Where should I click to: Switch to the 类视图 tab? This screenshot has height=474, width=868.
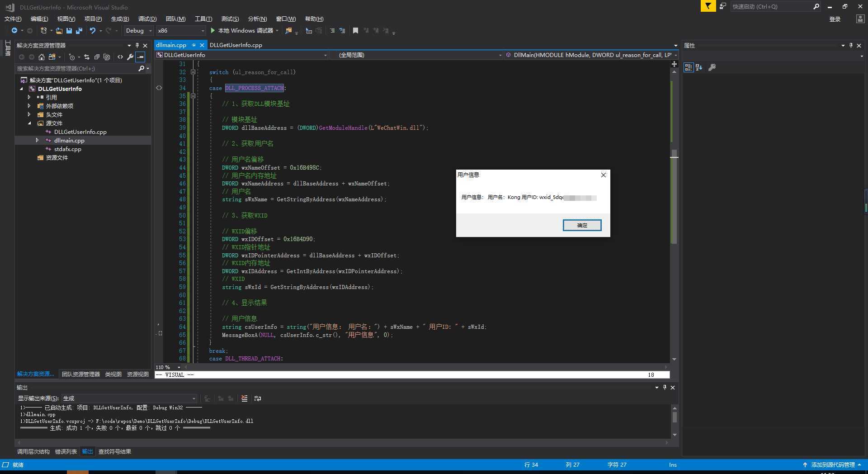coord(113,374)
